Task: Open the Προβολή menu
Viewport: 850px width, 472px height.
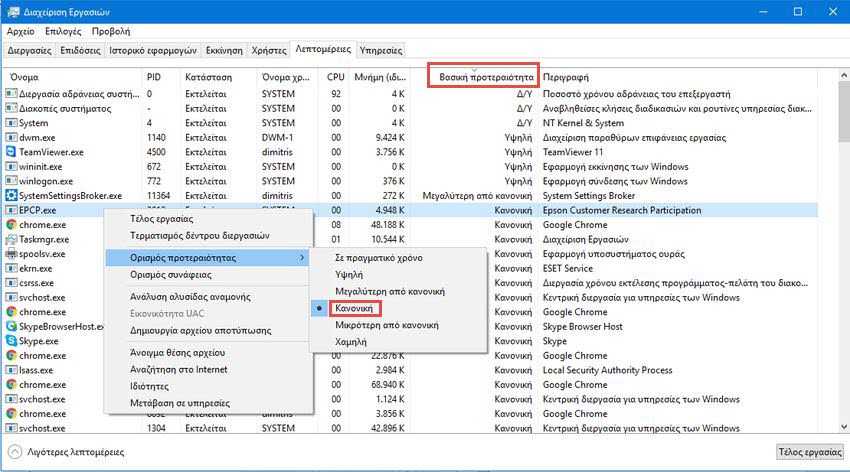Action: [x=111, y=31]
